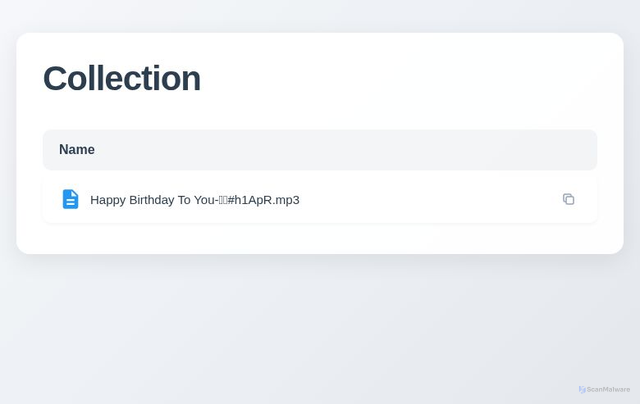
Task: Click the Name column header
Action: pos(77,150)
